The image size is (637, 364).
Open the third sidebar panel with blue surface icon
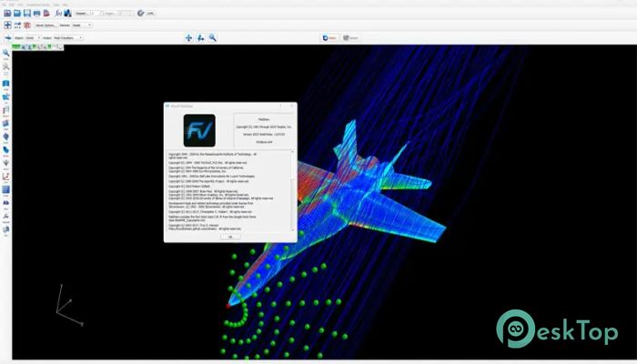coord(5,84)
